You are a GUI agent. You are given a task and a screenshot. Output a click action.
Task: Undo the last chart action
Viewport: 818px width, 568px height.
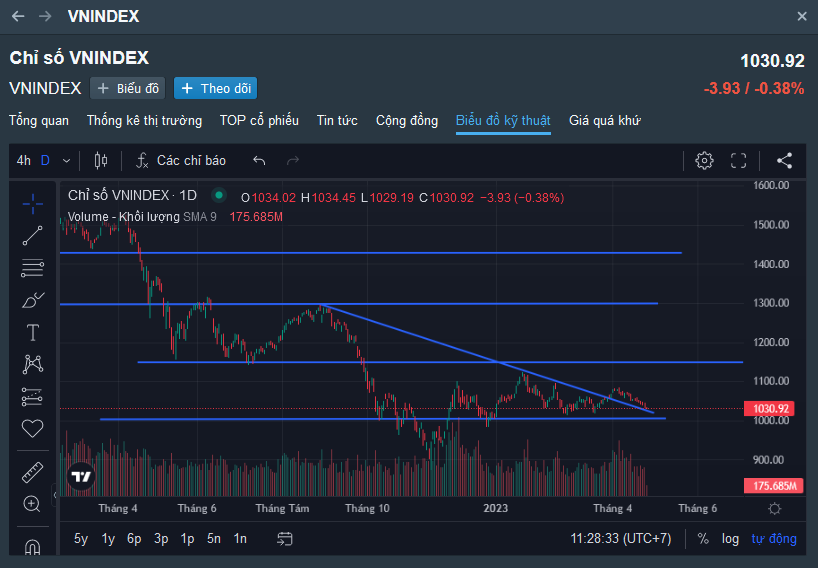259,161
